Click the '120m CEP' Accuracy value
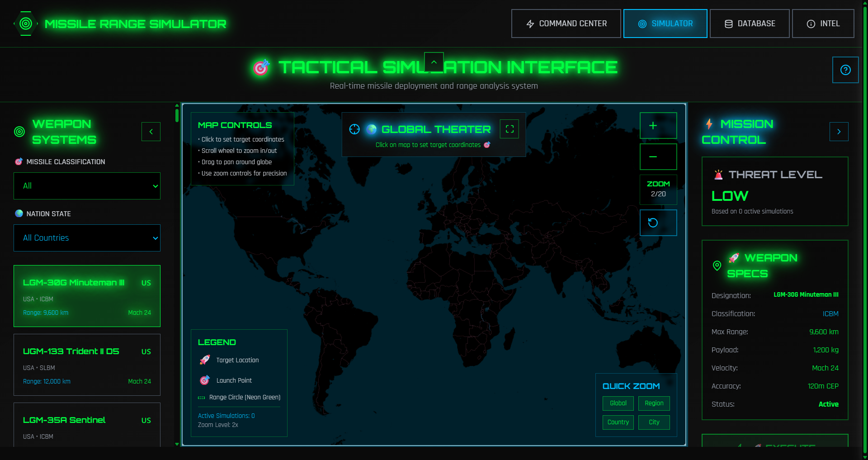Image resolution: width=868 pixels, height=460 pixels. pyautogui.click(x=823, y=386)
